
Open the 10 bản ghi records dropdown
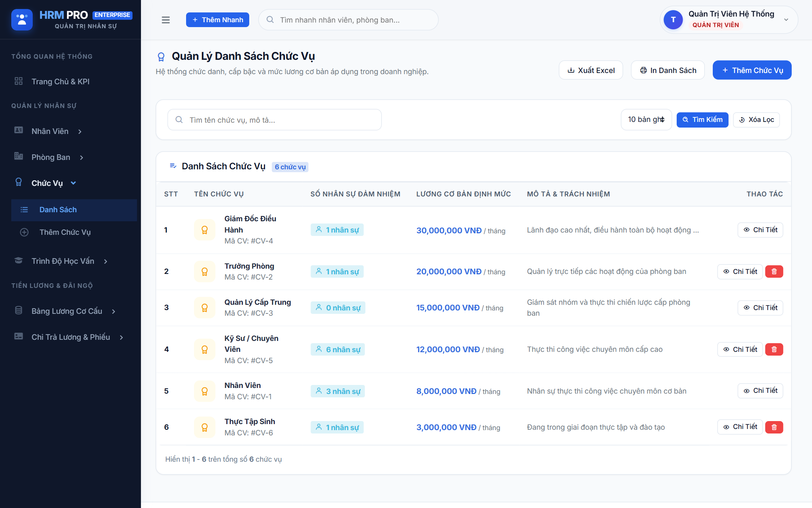coord(646,120)
